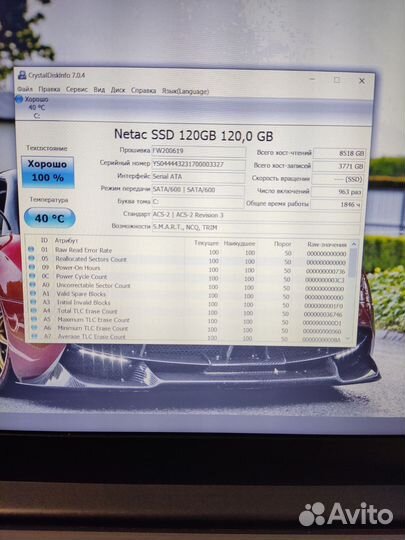Viewport: 405px width, 540px height.
Task: Minimize the CrystalDiskInfo window
Action: pyautogui.click(x=312, y=79)
